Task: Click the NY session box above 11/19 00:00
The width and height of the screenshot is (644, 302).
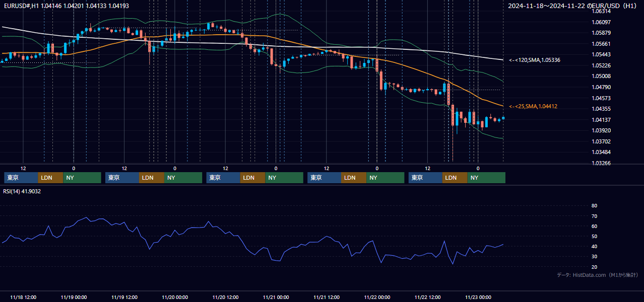Action: pyautogui.click(x=82, y=178)
